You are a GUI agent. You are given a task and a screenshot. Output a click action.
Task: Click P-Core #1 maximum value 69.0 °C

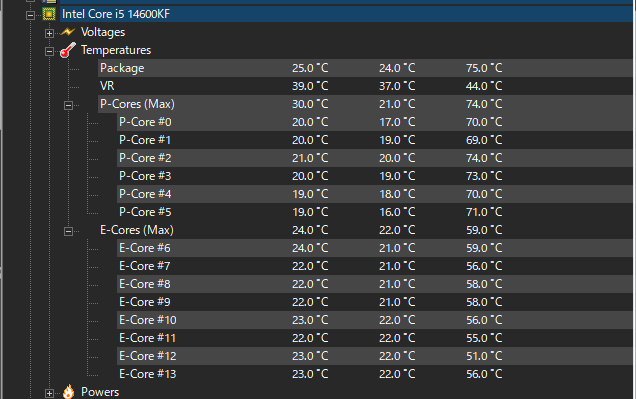(484, 140)
